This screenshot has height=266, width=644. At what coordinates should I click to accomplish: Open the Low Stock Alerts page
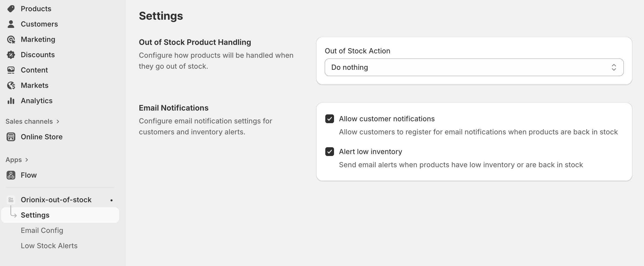pos(49,246)
